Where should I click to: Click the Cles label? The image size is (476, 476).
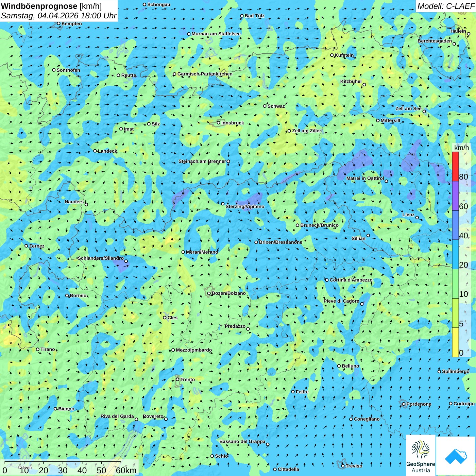click(x=172, y=318)
